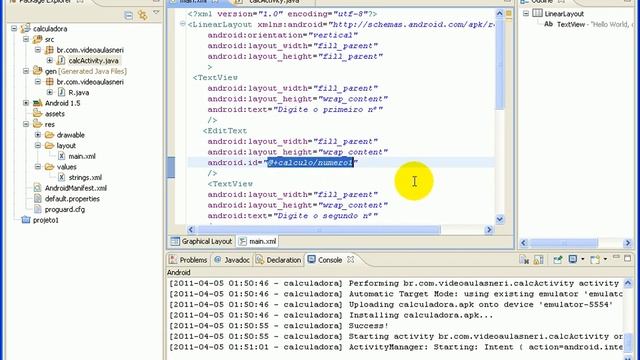Click the highlighted "@+calculo/numero1" value in the editor
640x360 pixels.
pos(310,162)
